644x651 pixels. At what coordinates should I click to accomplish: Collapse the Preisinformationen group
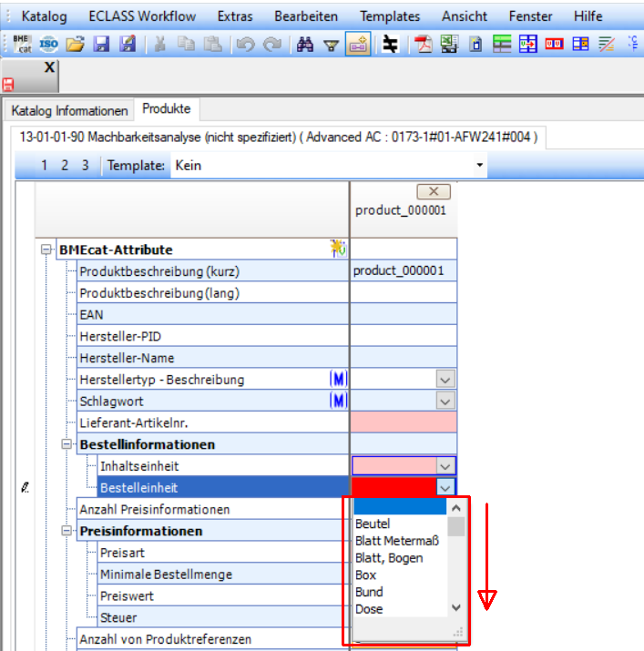click(x=66, y=531)
